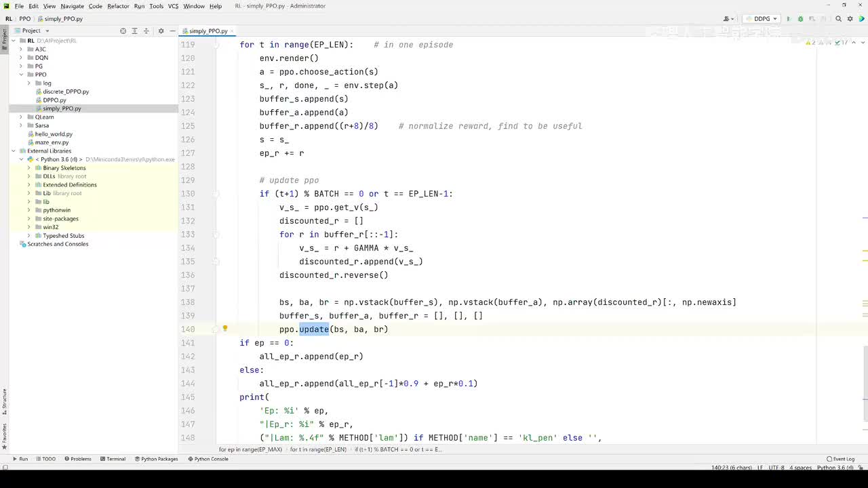Expand the log folder
The image size is (868, 488).
tap(29, 83)
